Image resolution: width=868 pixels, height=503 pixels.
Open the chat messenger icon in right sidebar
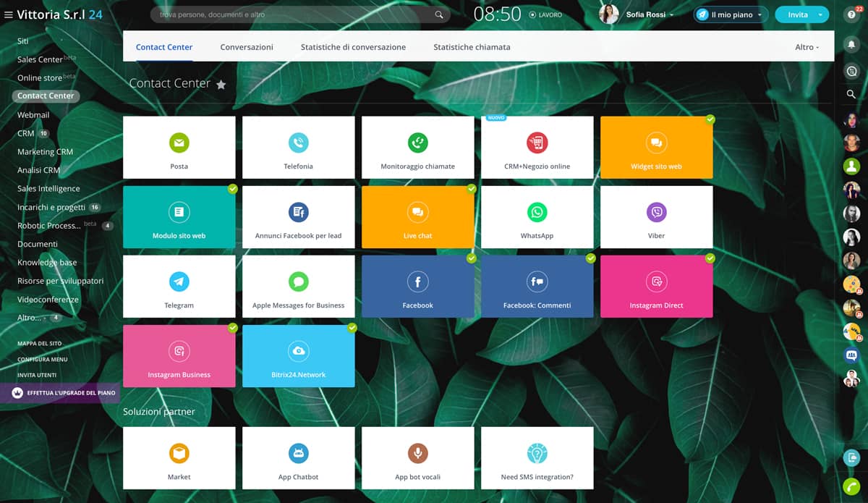(851, 70)
